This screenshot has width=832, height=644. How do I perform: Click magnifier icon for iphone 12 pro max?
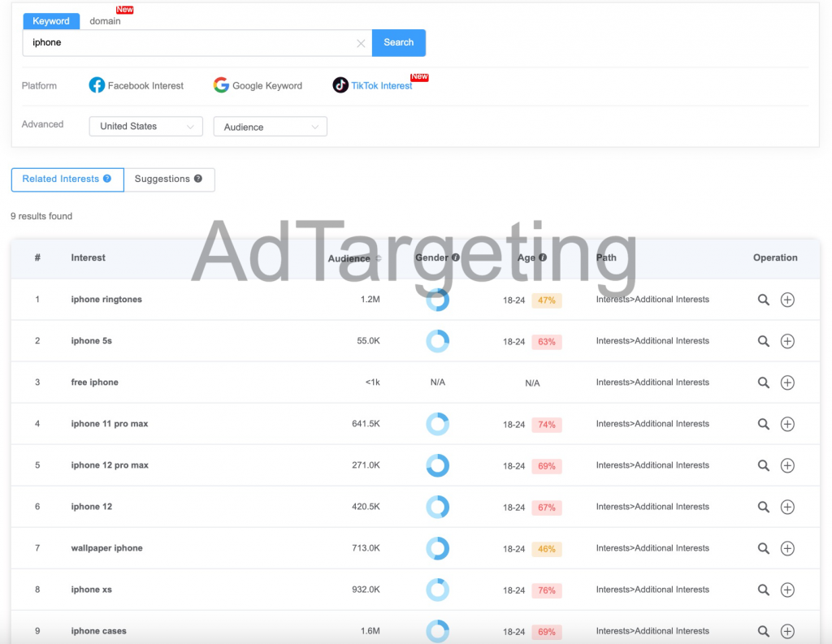[764, 465]
